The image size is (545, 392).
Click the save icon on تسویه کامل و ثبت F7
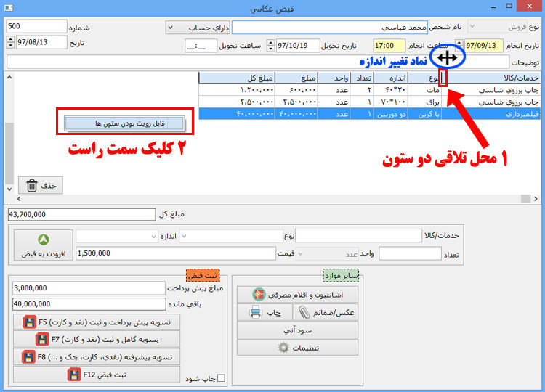43,339
